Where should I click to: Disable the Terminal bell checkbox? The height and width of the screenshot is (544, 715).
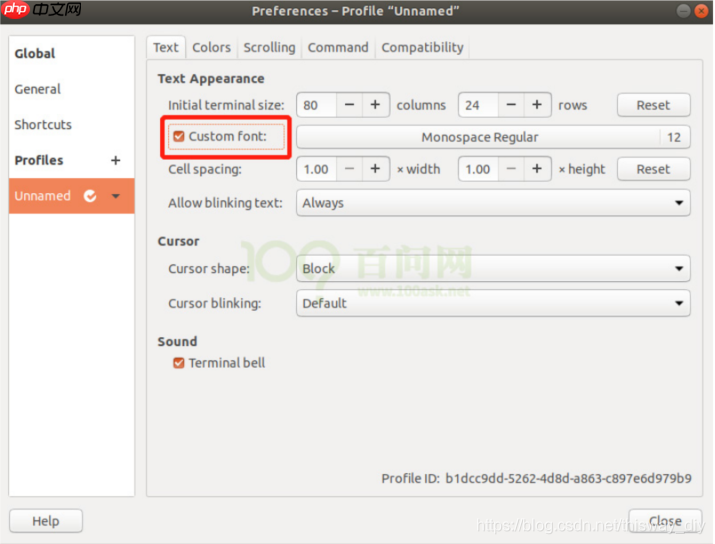(x=179, y=363)
